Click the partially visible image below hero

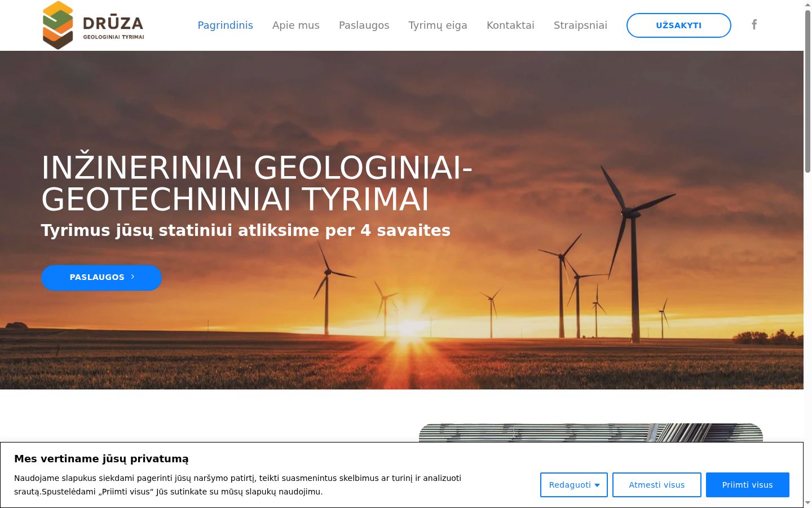coord(590,433)
